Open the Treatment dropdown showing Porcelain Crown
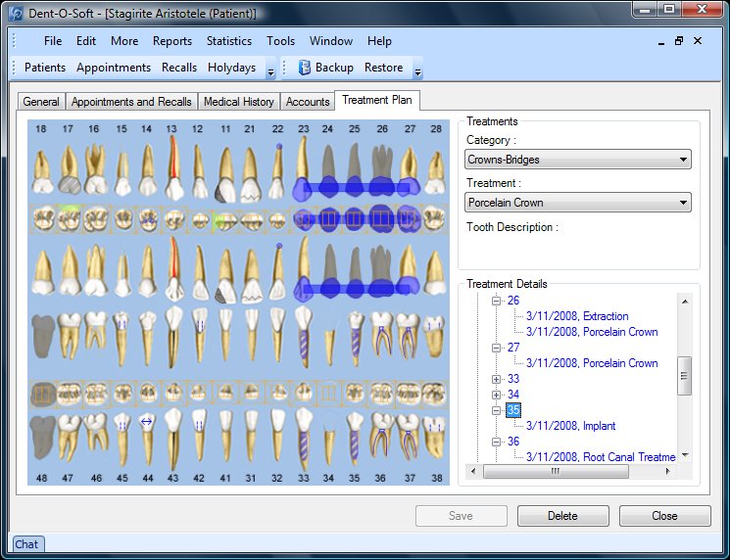Viewport: 730px width, 560px height. pyautogui.click(x=578, y=203)
